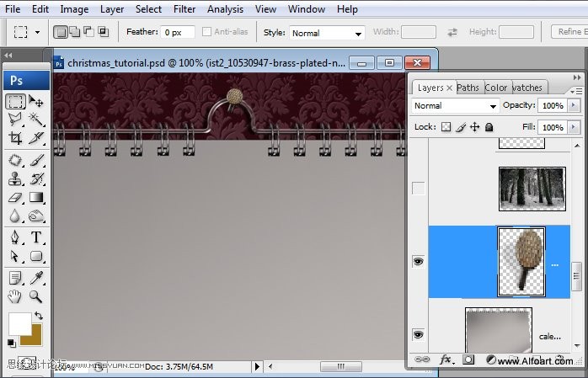Choose Add to selection mode
The width and height of the screenshot is (588, 378).
click(75, 32)
